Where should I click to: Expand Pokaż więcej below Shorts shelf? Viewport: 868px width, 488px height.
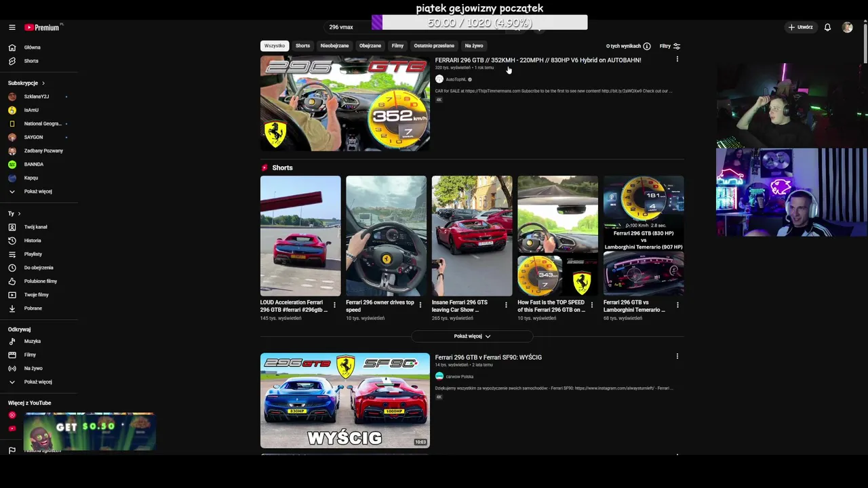pyautogui.click(x=472, y=336)
